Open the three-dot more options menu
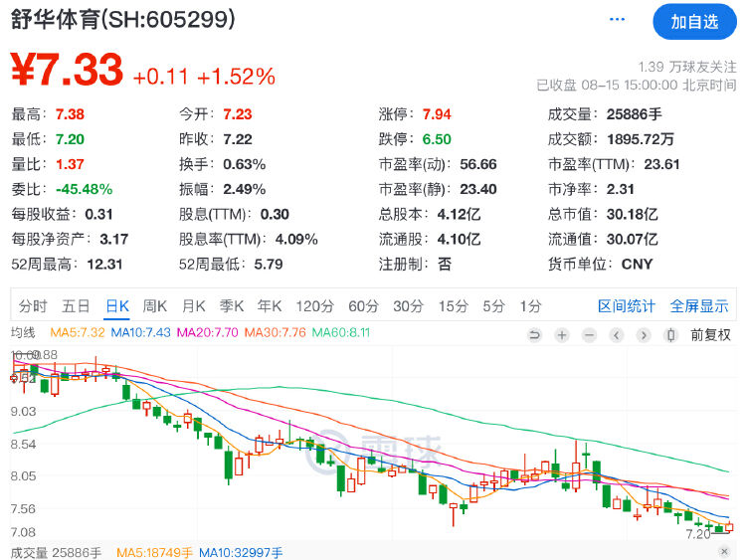 point(617,20)
